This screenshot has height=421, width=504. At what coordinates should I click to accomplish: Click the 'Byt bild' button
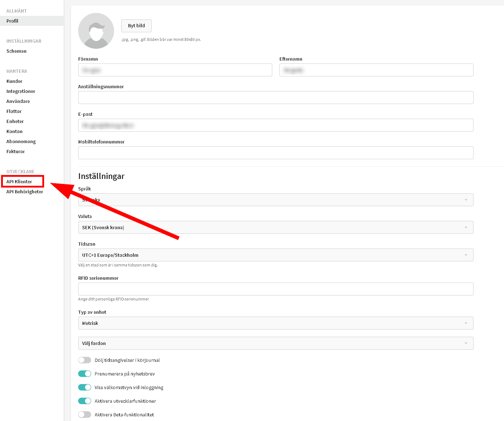[x=136, y=25]
